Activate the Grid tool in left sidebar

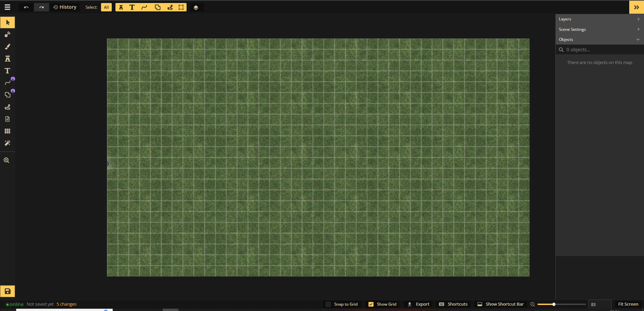click(7, 131)
